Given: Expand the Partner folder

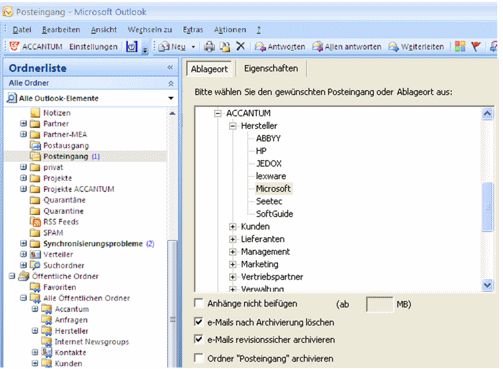Looking at the screenshot, I should [23, 124].
